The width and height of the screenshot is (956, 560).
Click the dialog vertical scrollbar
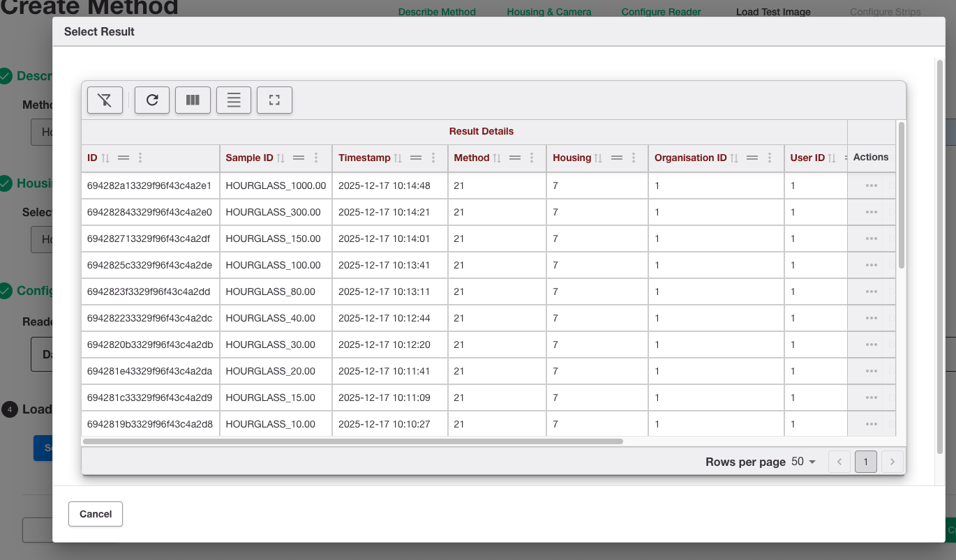939,255
